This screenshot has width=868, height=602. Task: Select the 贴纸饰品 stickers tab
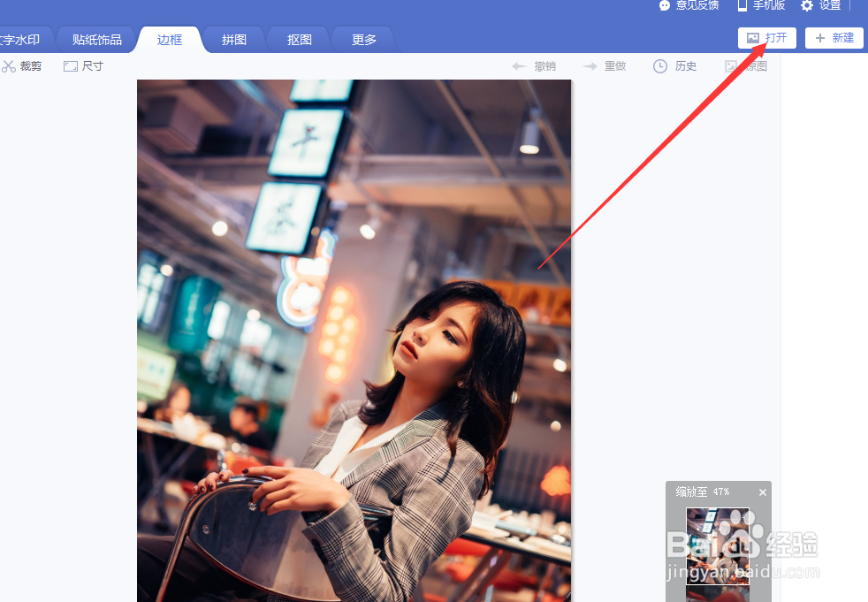click(95, 39)
